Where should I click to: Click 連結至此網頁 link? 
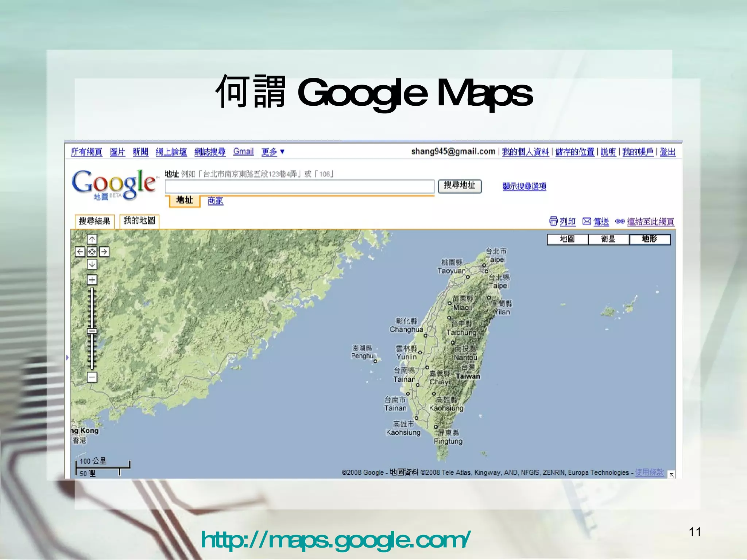[651, 222]
